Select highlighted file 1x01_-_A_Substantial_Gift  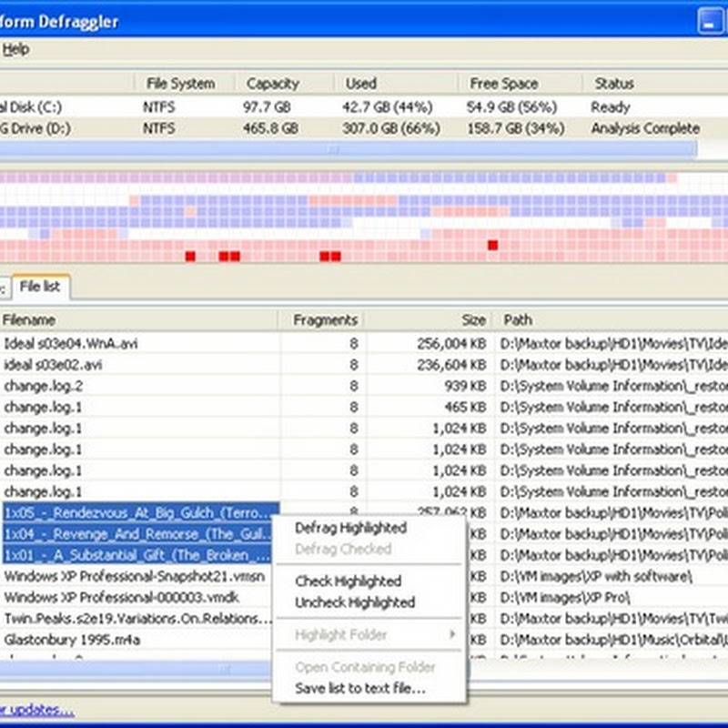[x=136, y=555]
